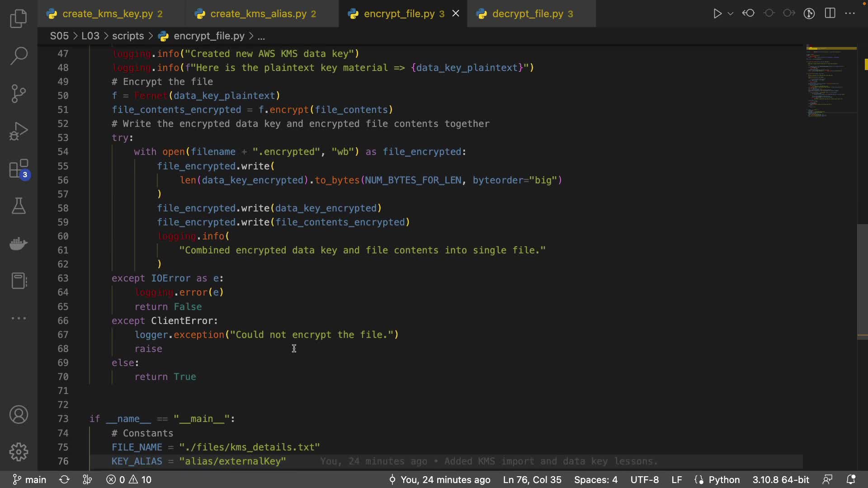Open the Explorer view in activity bar
This screenshot has height=488, width=868.
(x=19, y=19)
